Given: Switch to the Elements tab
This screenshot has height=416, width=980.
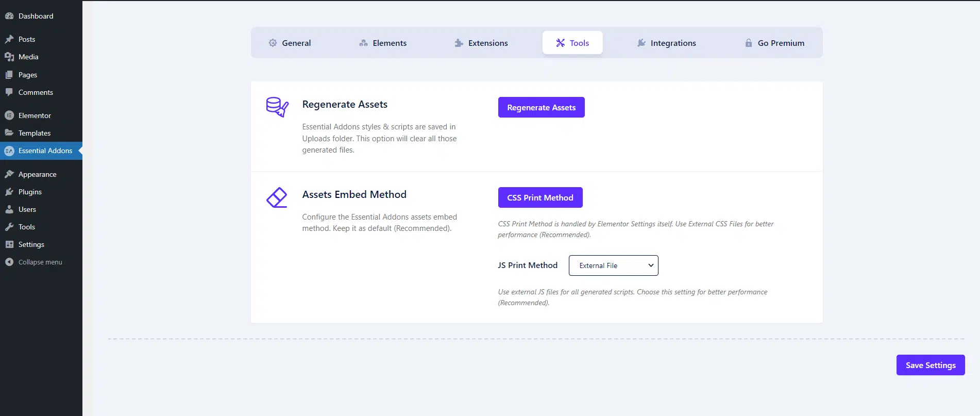Looking at the screenshot, I should pyautogui.click(x=383, y=43).
